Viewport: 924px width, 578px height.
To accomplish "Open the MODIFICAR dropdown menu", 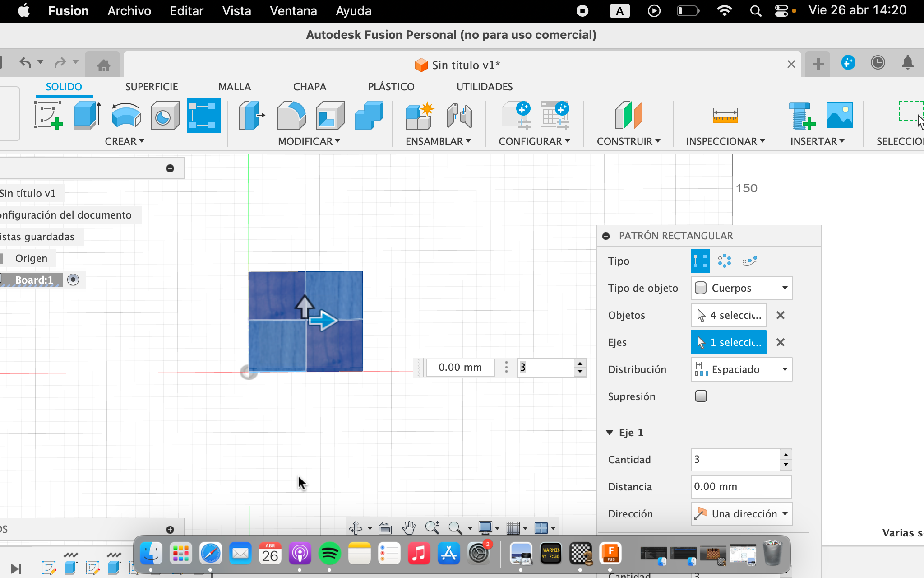I will coord(309,141).
